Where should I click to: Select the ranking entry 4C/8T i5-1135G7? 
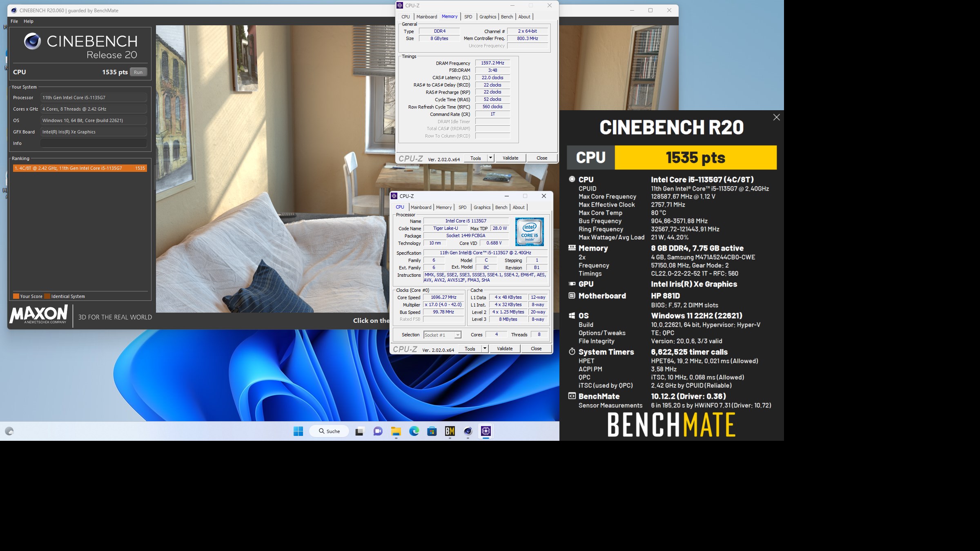(80, 168)
